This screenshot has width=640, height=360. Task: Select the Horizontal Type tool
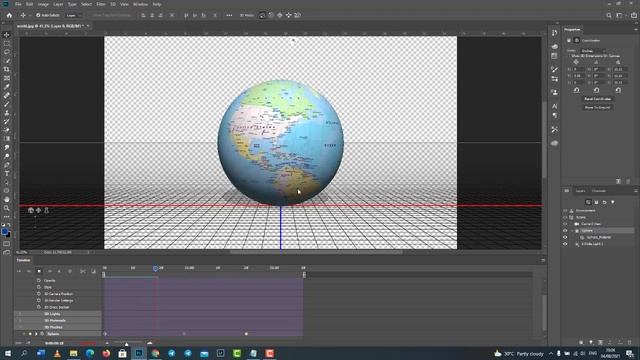[7, 173]
